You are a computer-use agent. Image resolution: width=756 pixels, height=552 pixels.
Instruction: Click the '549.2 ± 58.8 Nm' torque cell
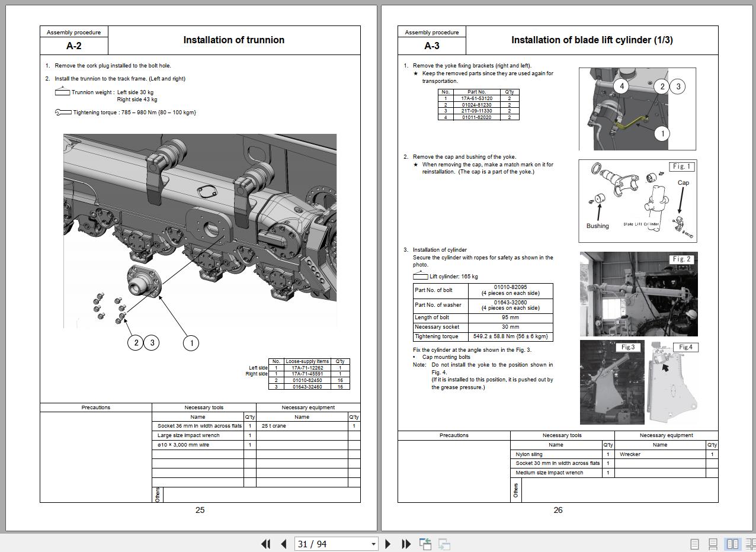click(511, 336)
